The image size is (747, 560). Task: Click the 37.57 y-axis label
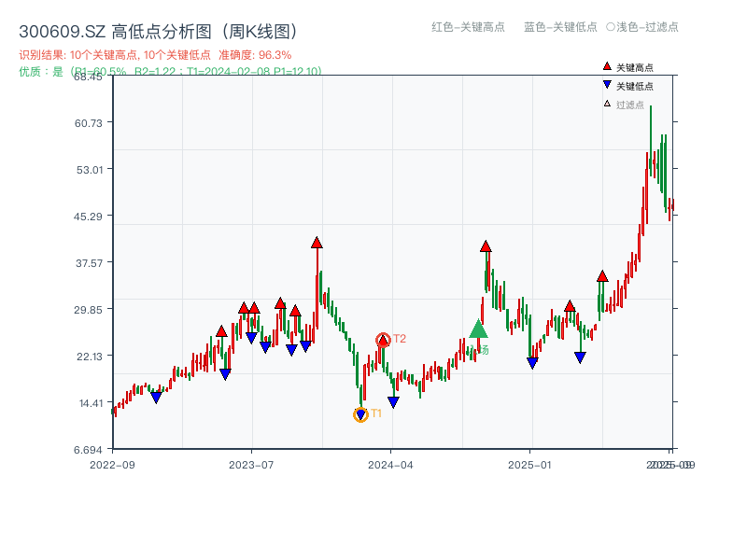[x=89, y=263]
